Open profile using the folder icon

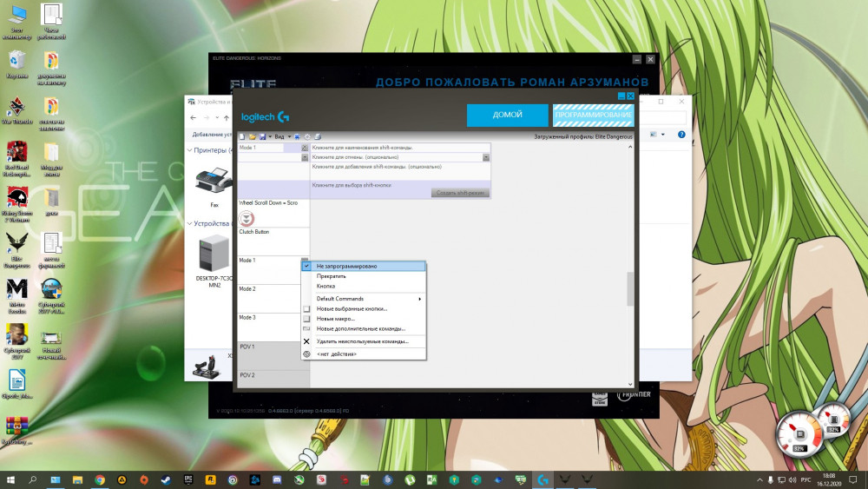point(252,136)
